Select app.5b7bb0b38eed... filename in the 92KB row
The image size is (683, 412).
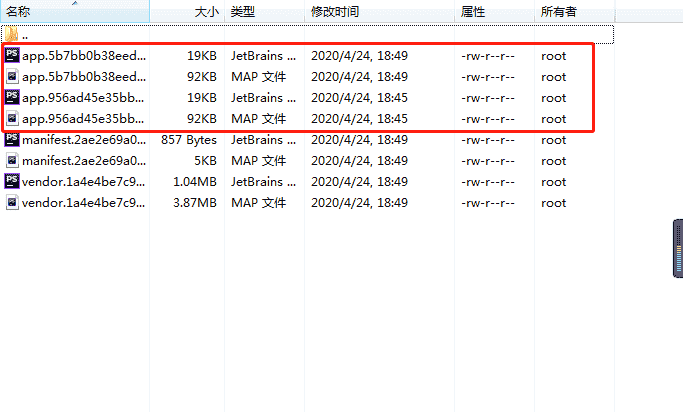tap(84, 77)
